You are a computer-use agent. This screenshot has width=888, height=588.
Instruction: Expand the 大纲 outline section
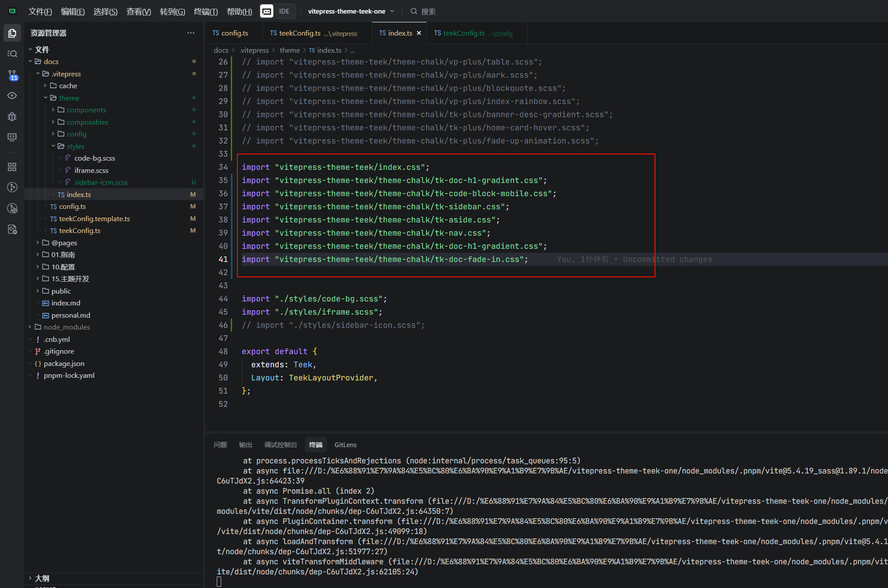point(42,578)
